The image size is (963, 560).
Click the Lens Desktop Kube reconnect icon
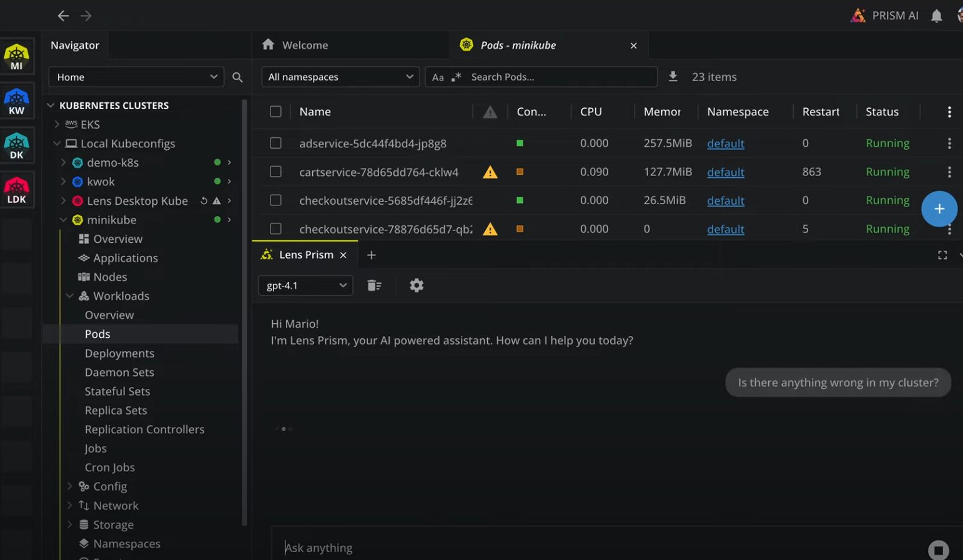(x=204, y=200)
